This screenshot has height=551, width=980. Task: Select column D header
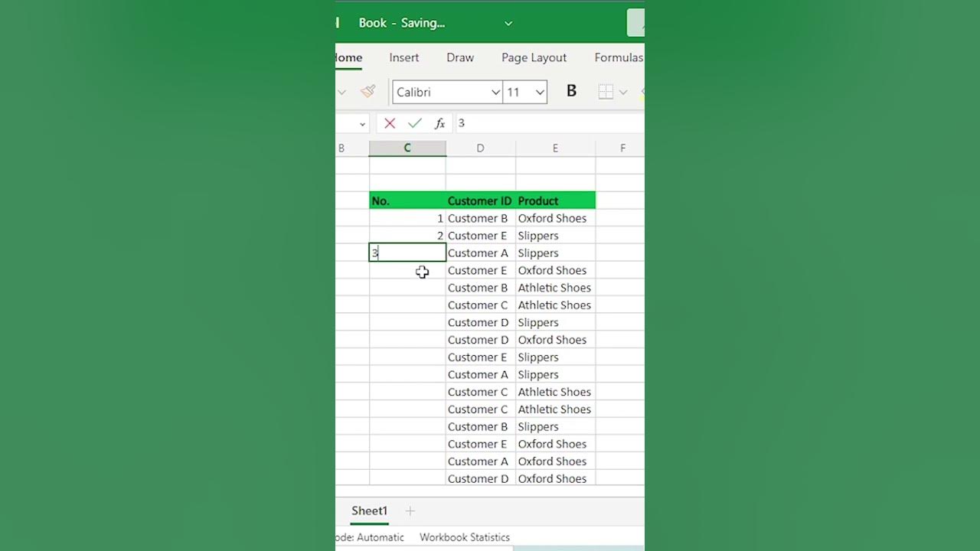pos(480,148)
